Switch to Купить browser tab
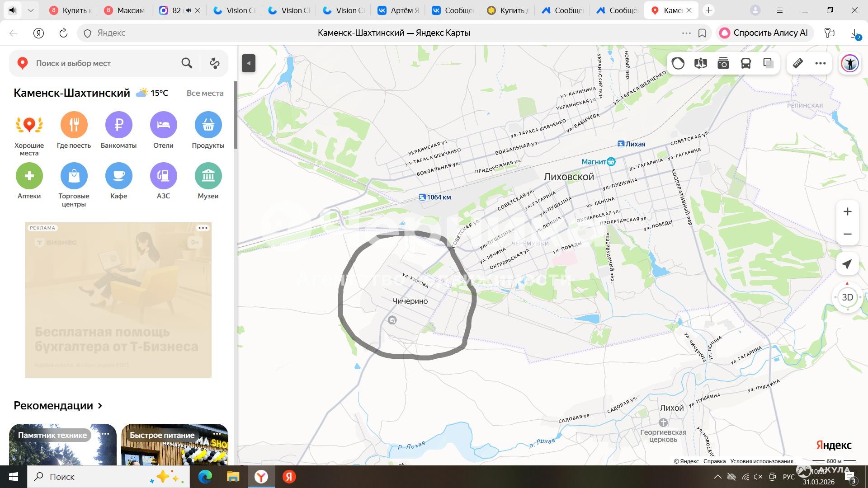 (x=71, y=10)
